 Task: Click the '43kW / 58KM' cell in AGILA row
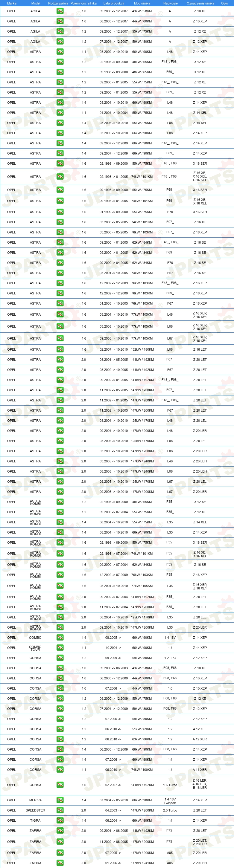[142, 11]
